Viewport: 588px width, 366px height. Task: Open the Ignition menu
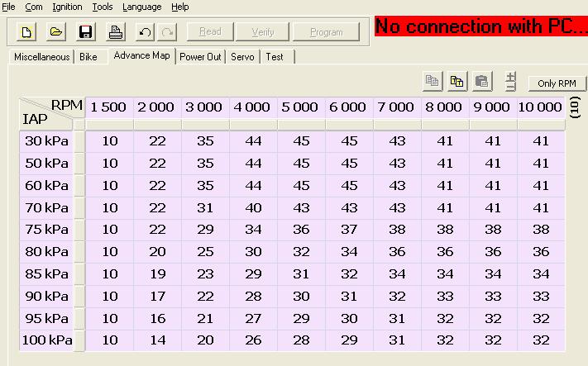[67, 7]
